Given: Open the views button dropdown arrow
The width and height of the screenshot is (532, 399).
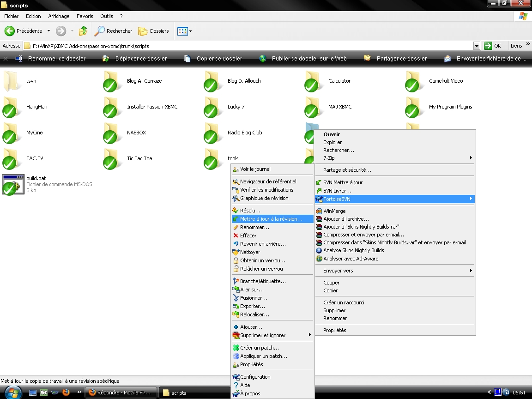Looking at the screenshot, I should point(190,31).
